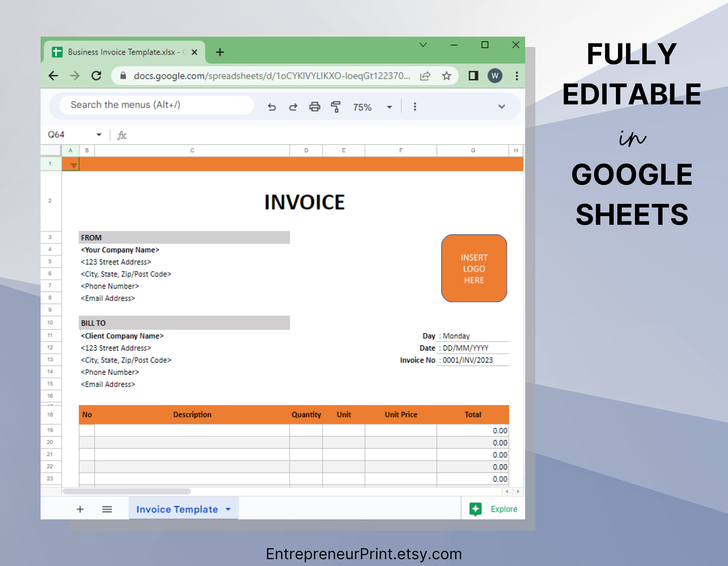Click the W profile avatar icon
The height and width of the screenshot is (566, 728).
click(x=495, y=76)
